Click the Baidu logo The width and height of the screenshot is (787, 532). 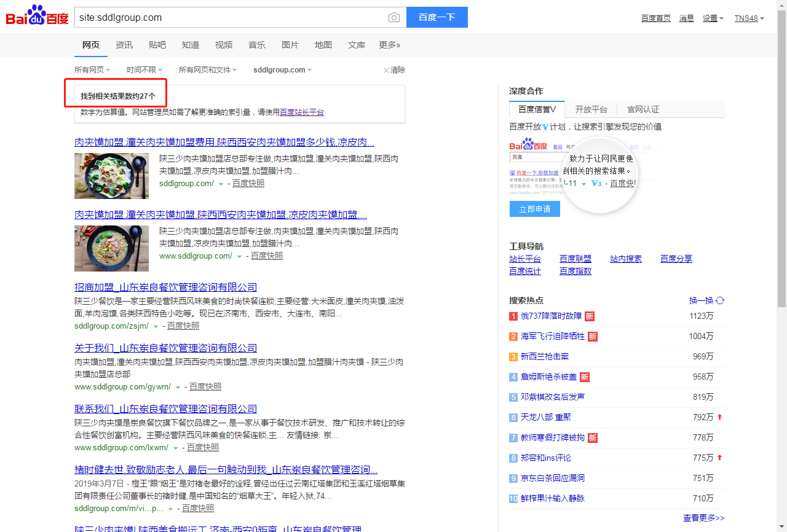pos(37,15)
